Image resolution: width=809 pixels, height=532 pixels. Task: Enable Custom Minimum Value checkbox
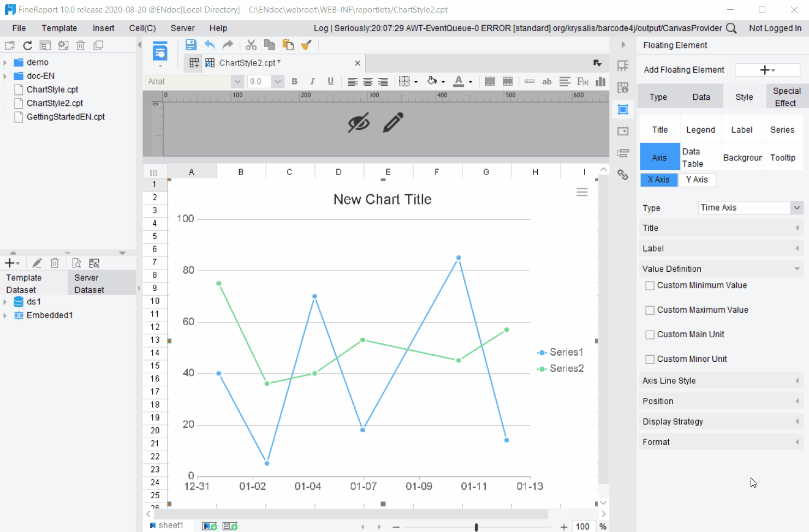tap(650, 285)
